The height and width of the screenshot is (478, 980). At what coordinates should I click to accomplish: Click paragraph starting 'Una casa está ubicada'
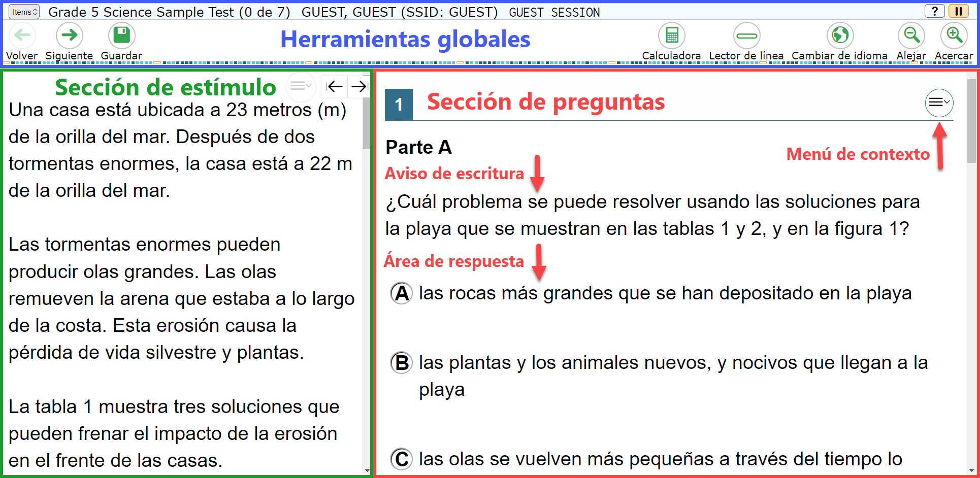click(x=180, y=150)
